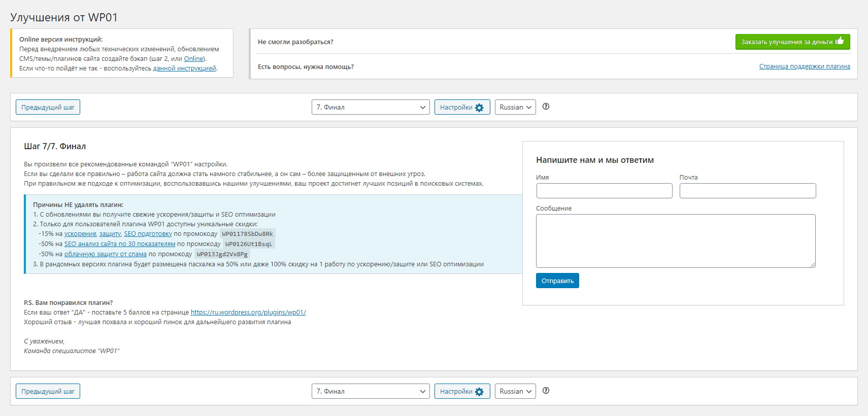The width and height of the screenshot is (868, 416).
Task: Click the 'Не смогли разобраться?' text
Action: click(x=295, y=42)
